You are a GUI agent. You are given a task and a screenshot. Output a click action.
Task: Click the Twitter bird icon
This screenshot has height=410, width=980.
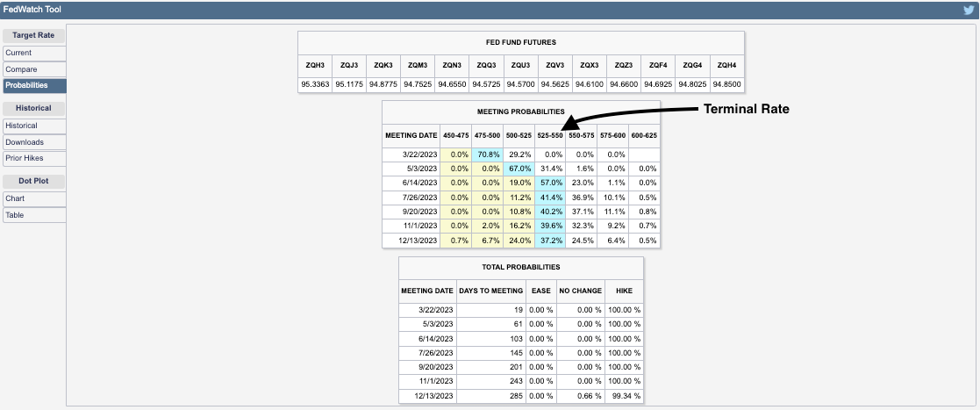tap(969, 10)
